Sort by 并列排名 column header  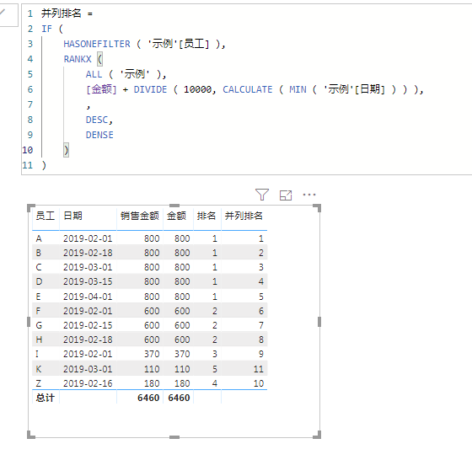pos(244,216)
